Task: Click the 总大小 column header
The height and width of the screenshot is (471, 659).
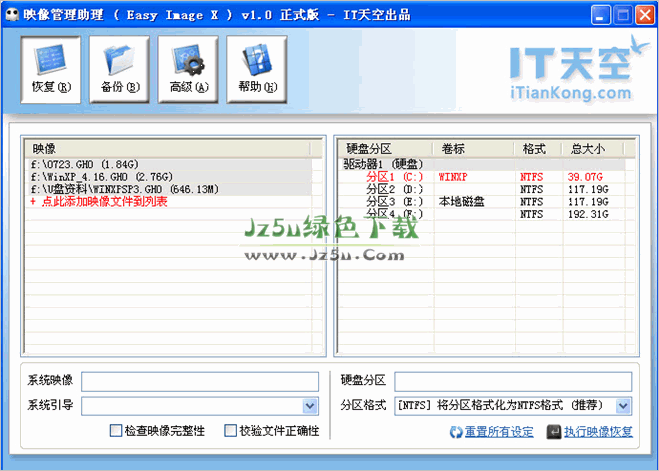Action: pos(593,149)
